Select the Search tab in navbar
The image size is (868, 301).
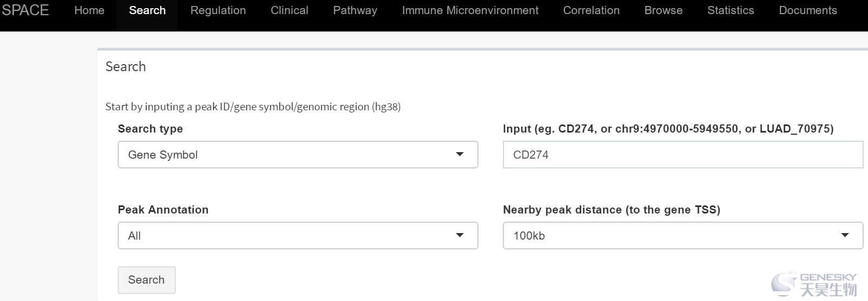pos(147,10)
